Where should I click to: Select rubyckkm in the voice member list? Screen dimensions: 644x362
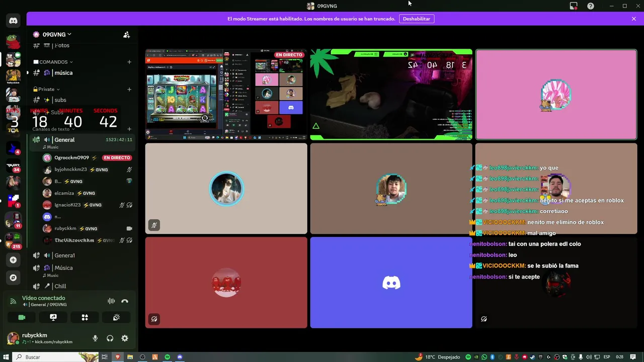coord(87,229)
